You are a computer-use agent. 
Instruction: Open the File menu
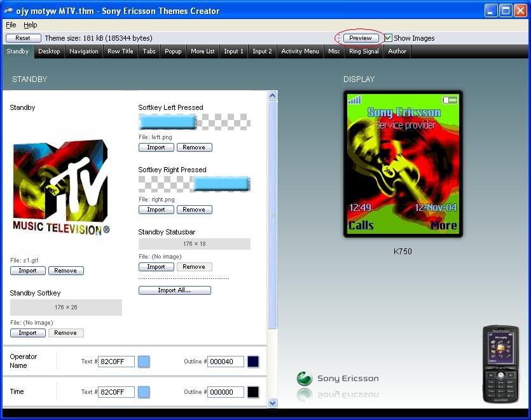[11, 25]
